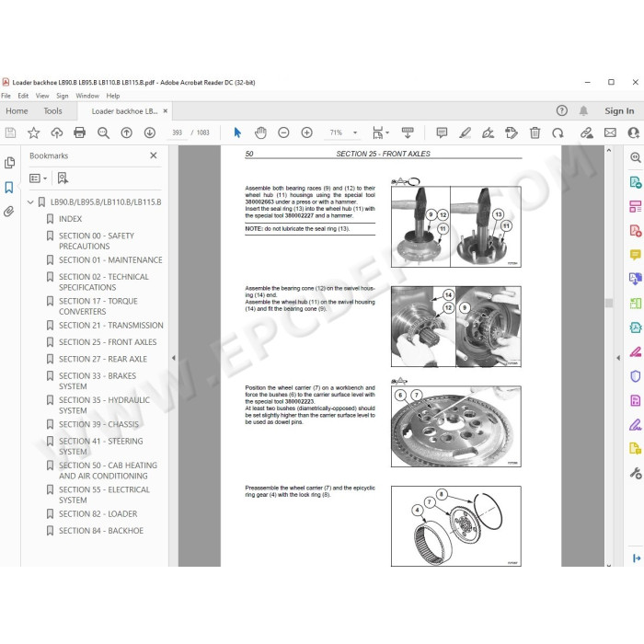
Task: Open the Attachments paperclip panel
Action: click(8, 212)
